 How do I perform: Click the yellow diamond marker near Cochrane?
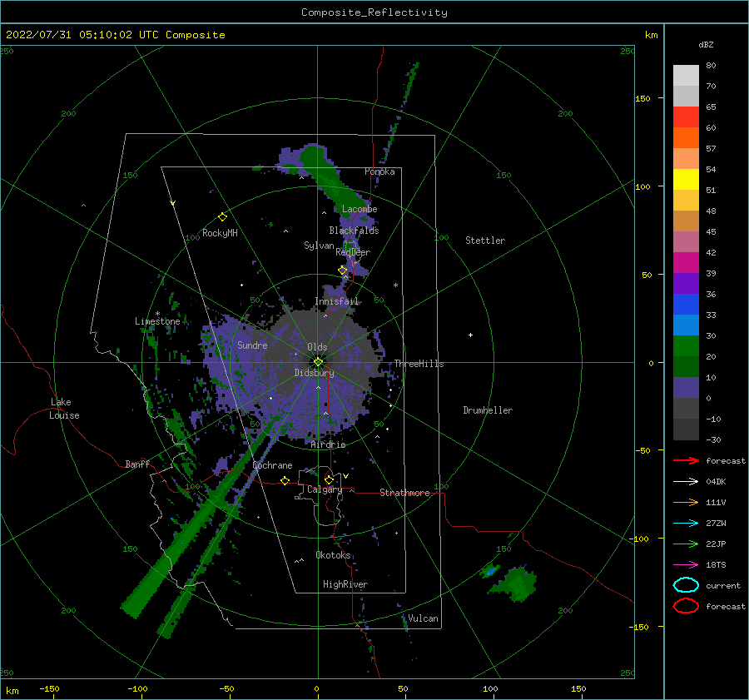[x=285, y=480]
